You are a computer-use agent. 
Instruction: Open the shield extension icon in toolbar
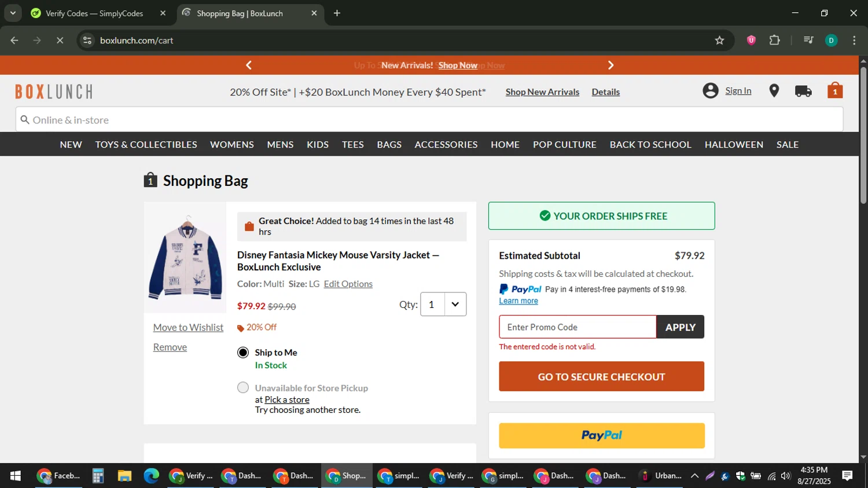pyautogui.click(x=751, y=41)
